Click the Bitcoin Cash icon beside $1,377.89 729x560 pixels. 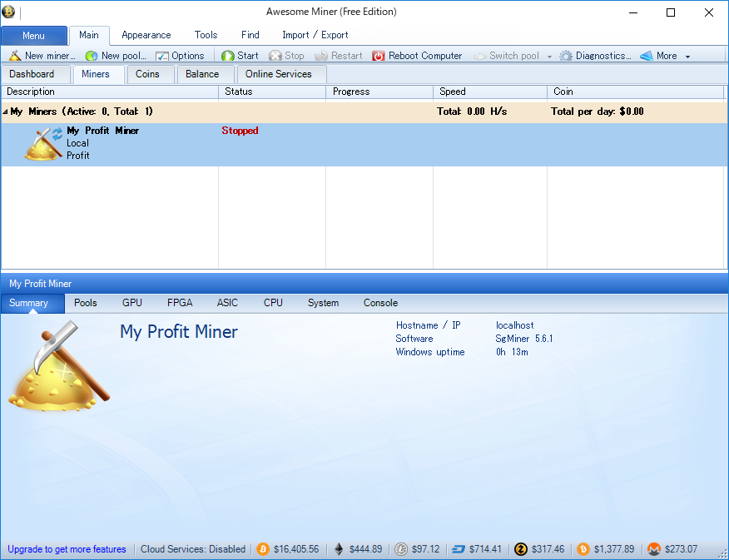(x=583, y=549)
